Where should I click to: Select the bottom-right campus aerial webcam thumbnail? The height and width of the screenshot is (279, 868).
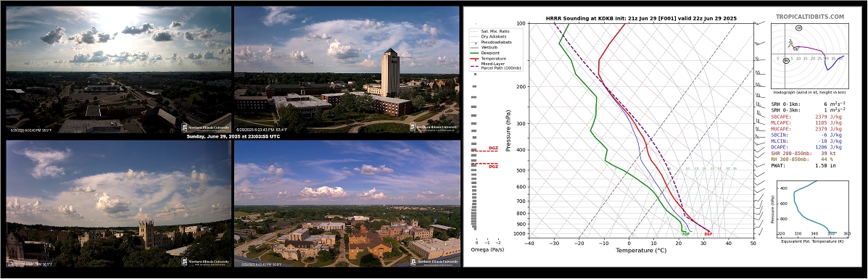347,204
